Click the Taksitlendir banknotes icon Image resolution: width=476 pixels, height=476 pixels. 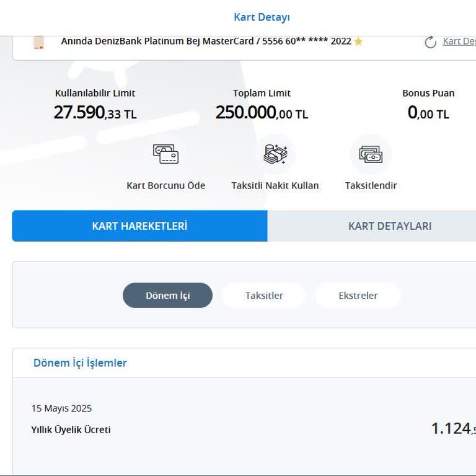point(371,154)
